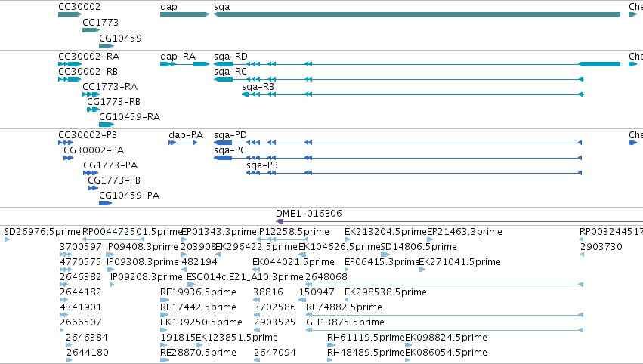Click the dap-PA protein feature
The width and height of the screenshot is (643, 364).
(x=183, y=143)
